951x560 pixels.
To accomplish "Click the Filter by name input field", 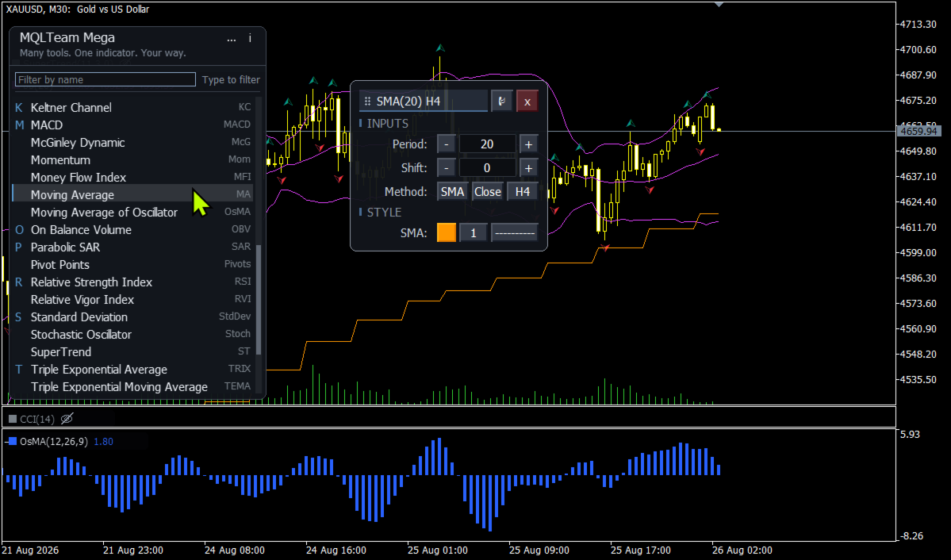I will pos(105,79).
